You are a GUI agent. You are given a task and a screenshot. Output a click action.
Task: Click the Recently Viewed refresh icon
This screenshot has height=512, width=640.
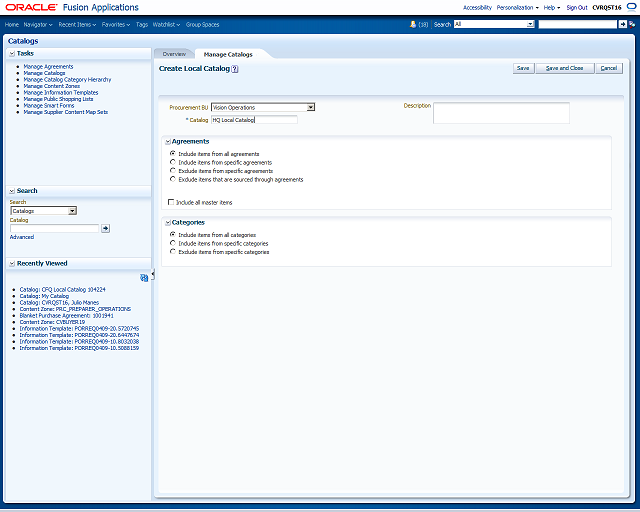(x=144, y=278)
